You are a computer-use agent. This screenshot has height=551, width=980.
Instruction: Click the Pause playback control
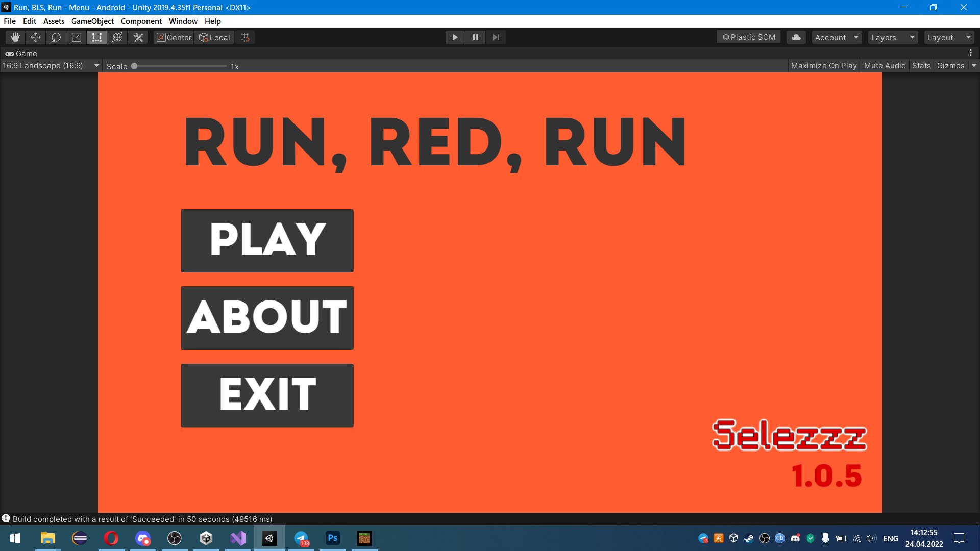(x=475, y=37)
